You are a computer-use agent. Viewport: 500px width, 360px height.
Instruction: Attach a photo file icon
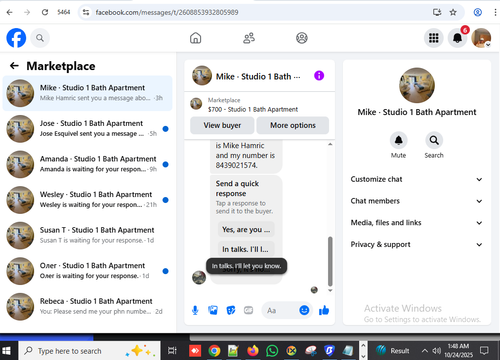[213, 311]
